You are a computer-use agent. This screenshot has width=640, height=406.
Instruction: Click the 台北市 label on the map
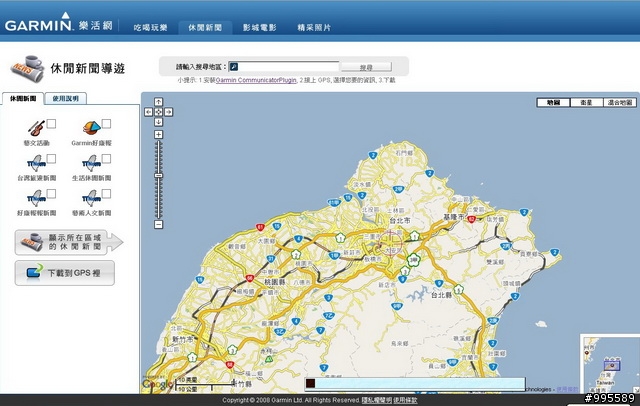pyautogui.click(x=400, y=220)
